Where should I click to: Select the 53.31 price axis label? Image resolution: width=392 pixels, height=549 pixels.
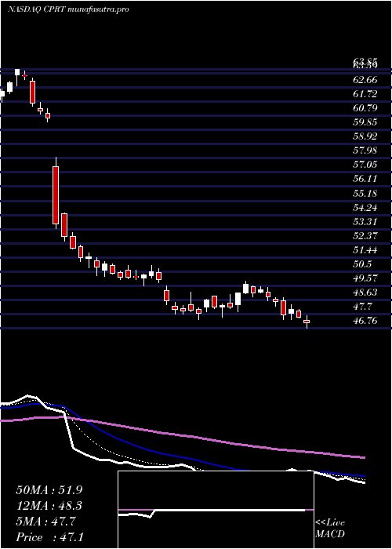click(x=365, y=222)
